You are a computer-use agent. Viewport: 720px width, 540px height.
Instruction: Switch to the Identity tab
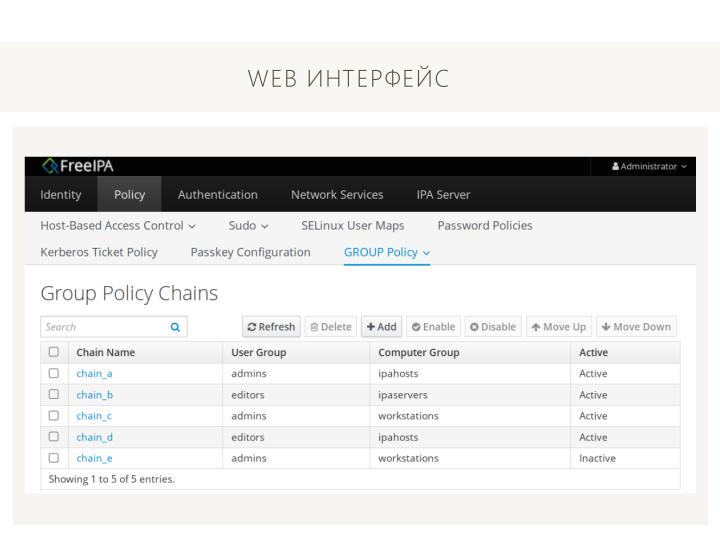(x=61, y=195)
